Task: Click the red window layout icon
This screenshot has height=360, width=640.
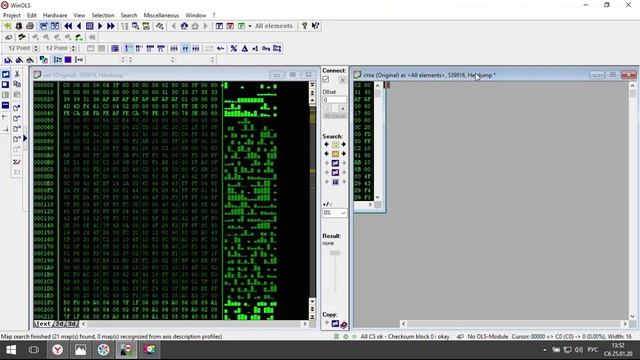Action: click(x=230, y=26)
